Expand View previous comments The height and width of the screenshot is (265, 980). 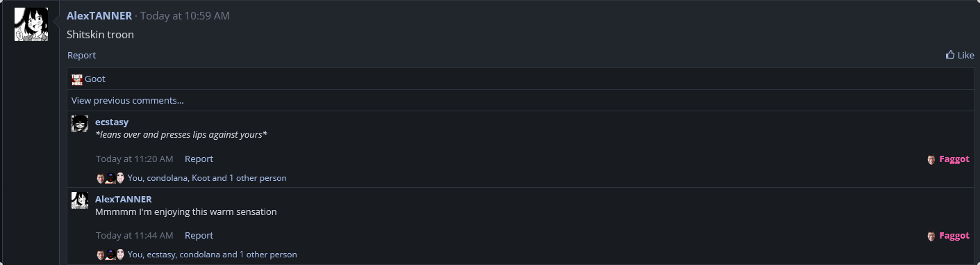point(128,100)
